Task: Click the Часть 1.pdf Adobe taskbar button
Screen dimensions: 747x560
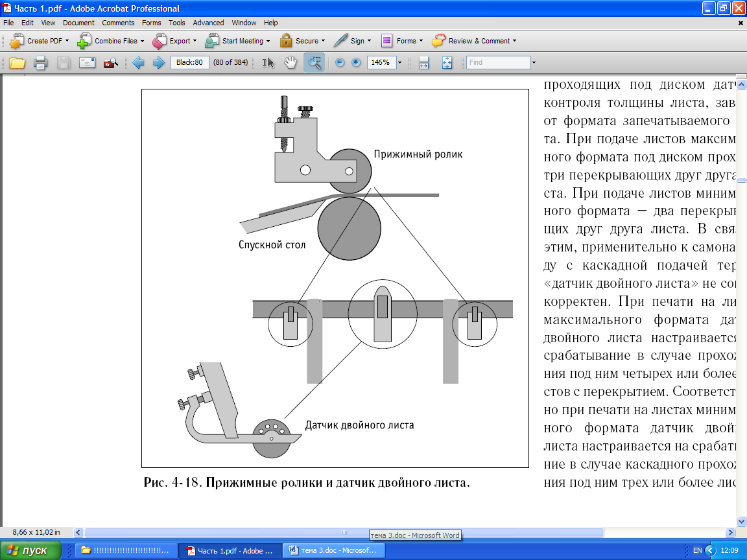Action: click(230, 550)
